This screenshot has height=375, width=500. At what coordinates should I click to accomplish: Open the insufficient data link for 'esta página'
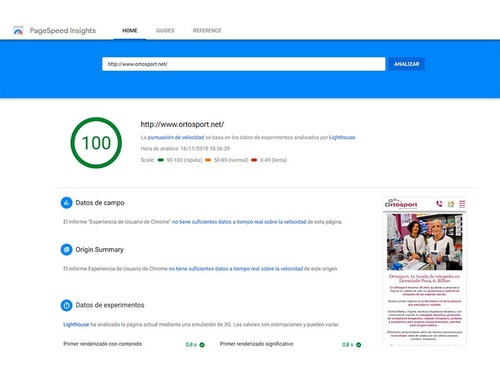[239, 222]
